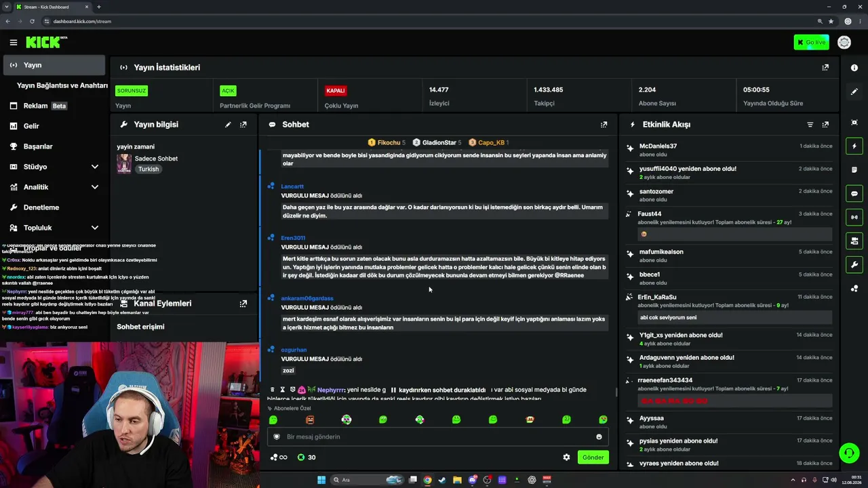Click the Go live button
The height and width of the screenshot is (488, 868).
click(x=811, y=43)
